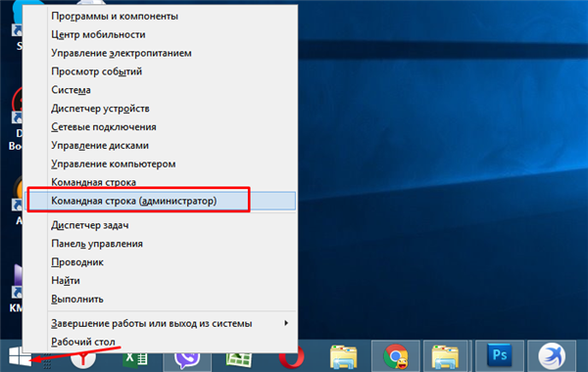Open Viber from the taskbar
Screen dimensions: 588x372
[187, 359]
